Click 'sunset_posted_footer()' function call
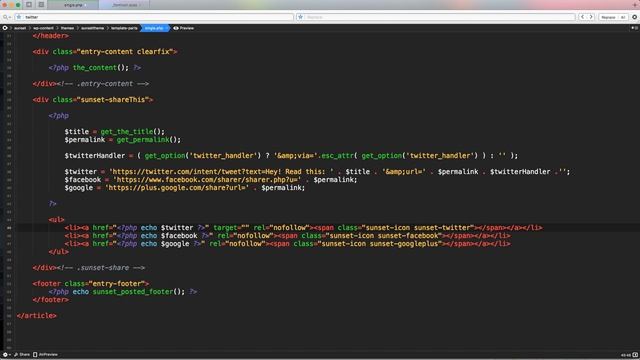640x360 pixels. 139,291
